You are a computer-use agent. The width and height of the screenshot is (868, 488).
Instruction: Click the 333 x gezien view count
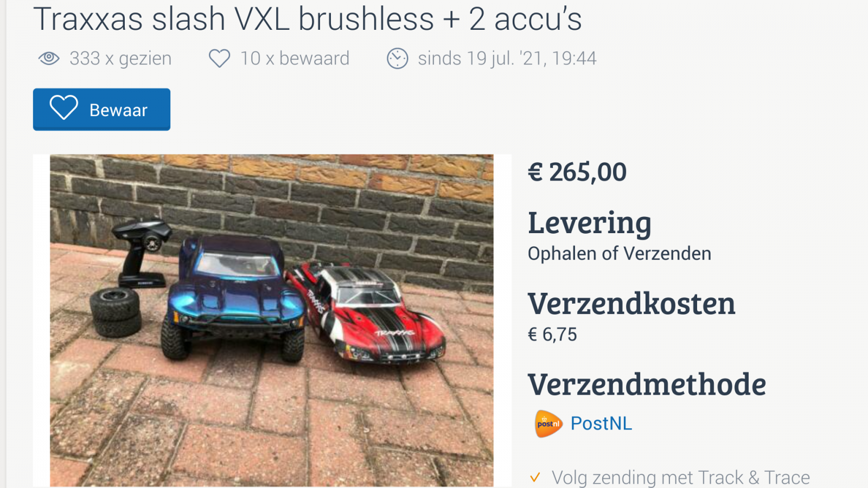[120, 59]
